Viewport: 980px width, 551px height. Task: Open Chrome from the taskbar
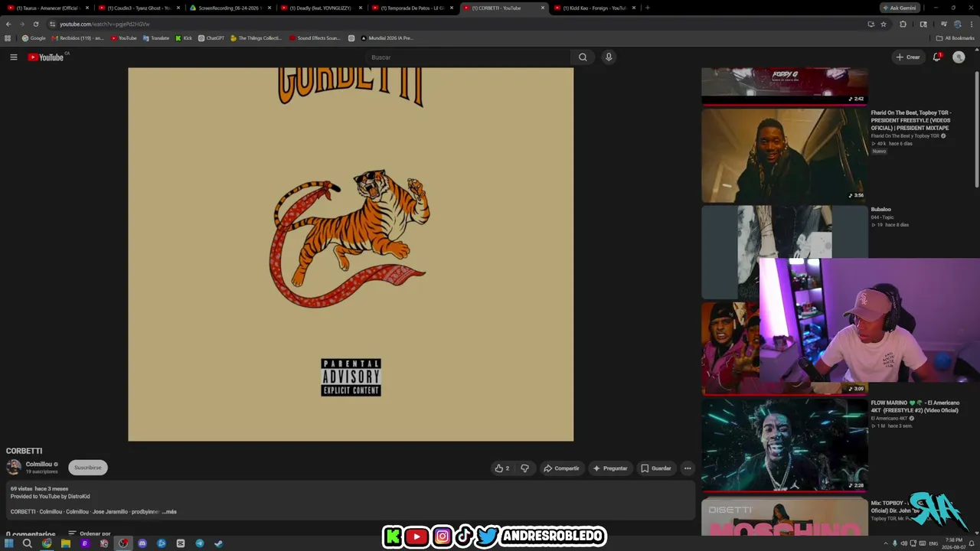click(x=47, y=543)
